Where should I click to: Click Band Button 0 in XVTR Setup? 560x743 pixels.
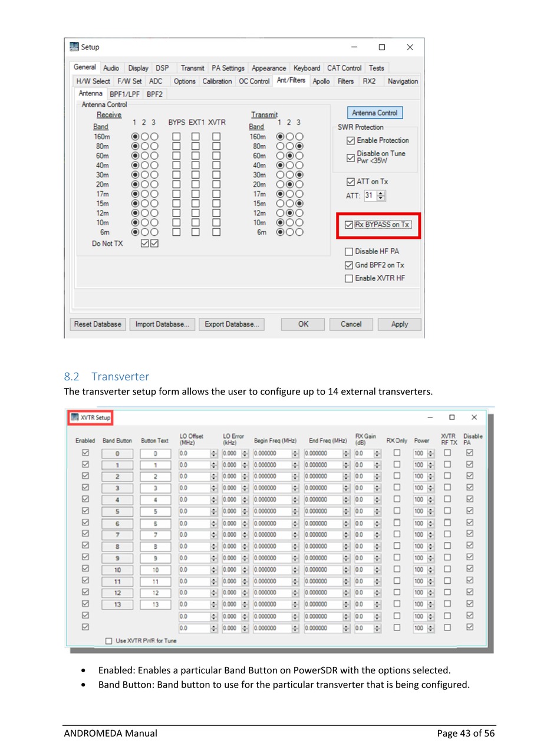[x=117, y=454]
